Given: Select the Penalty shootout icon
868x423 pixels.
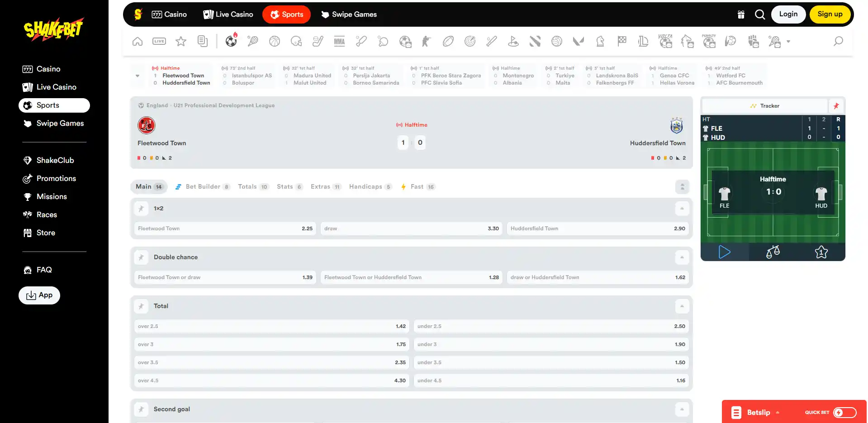Looking at the screenshot, I should pyautogui.click(x=709, y=41).
